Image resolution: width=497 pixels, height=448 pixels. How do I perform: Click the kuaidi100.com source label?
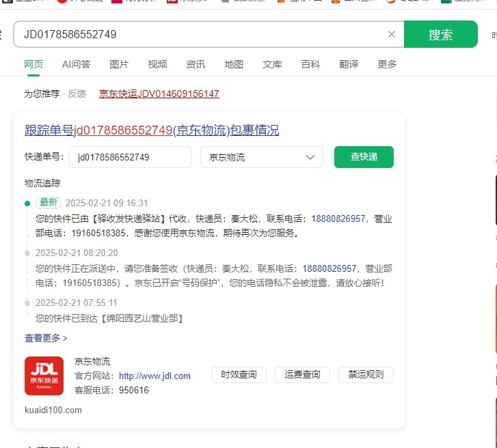tap(53, 410)
